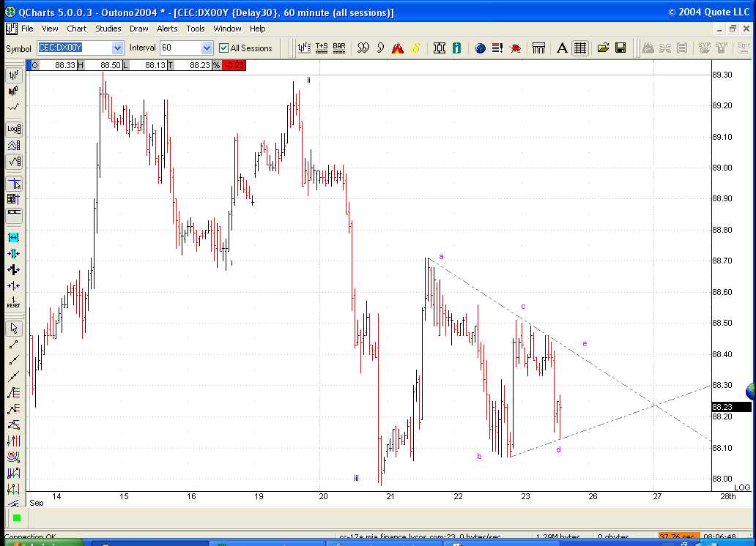The height and width of the screenshot is (546, 756).
Task: Click the news alert list icon
Action: (x=497, y=48)
